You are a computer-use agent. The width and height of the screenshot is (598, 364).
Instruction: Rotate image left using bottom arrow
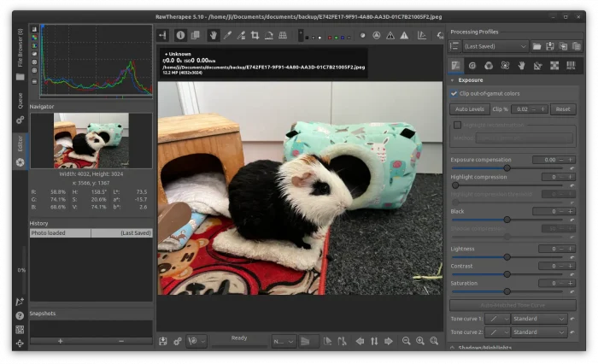pyautogui.click(x=359, y=341)
